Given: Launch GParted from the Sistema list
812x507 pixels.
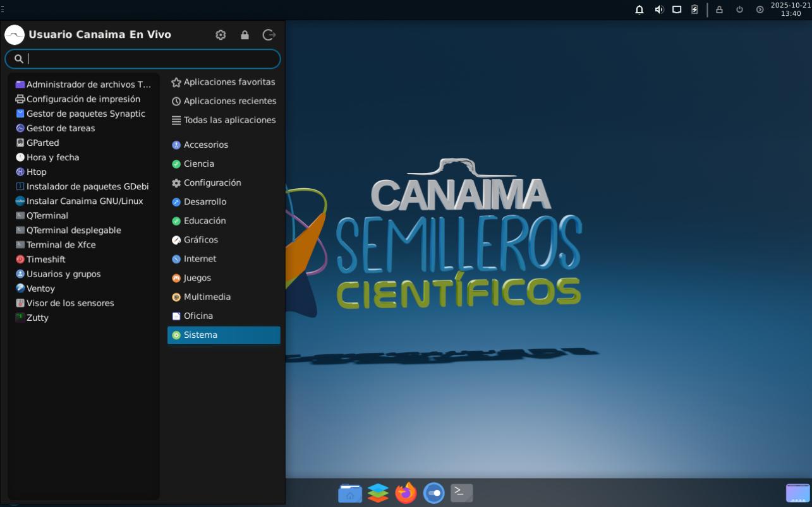Looking at the screenshot, I should pos(42,143).
